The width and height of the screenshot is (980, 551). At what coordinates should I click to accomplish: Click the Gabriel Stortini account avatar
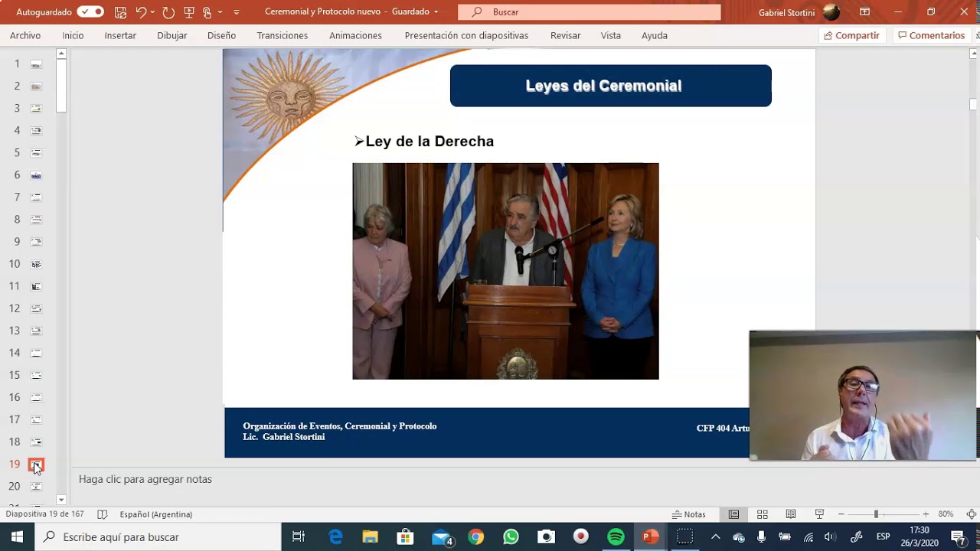pos(831,12)
